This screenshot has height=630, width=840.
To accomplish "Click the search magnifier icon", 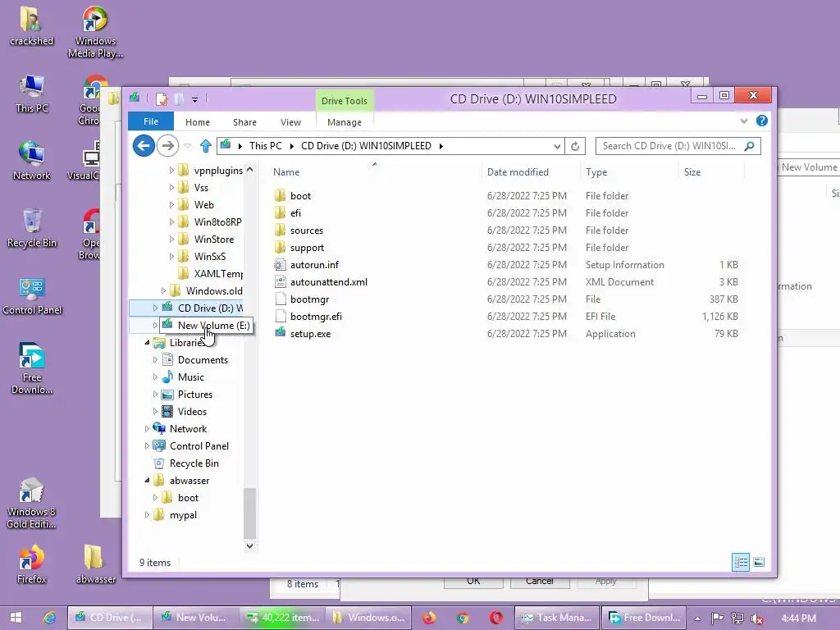I will pos(750,146).
